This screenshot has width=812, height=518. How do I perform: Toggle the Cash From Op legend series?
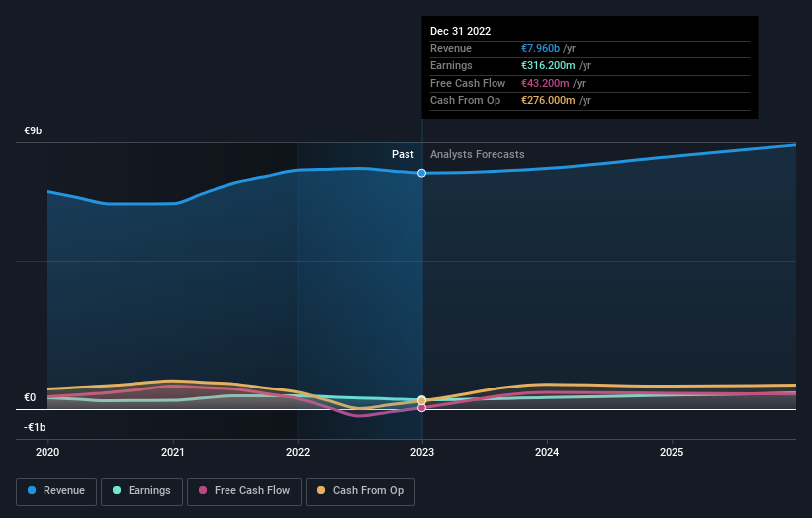(x=360, y=491)
